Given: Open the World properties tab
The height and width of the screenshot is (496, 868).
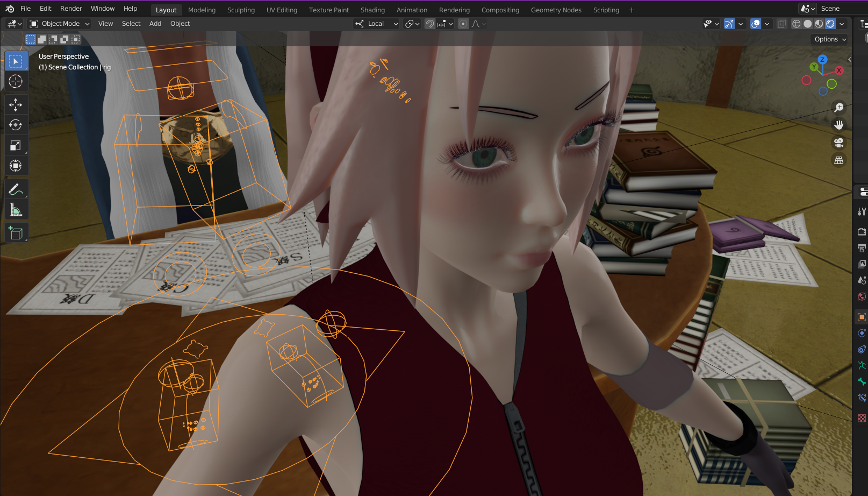Looking at the screenshot, I should pos(862,296).
